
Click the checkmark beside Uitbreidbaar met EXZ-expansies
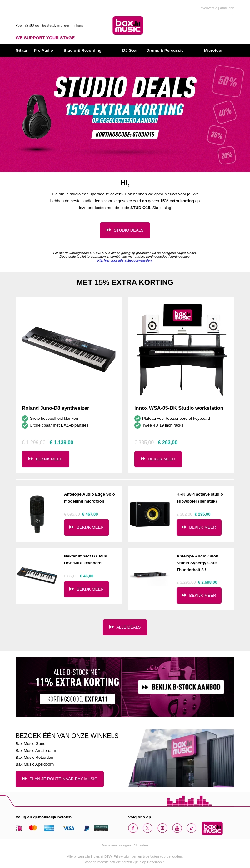pos(24,425)
